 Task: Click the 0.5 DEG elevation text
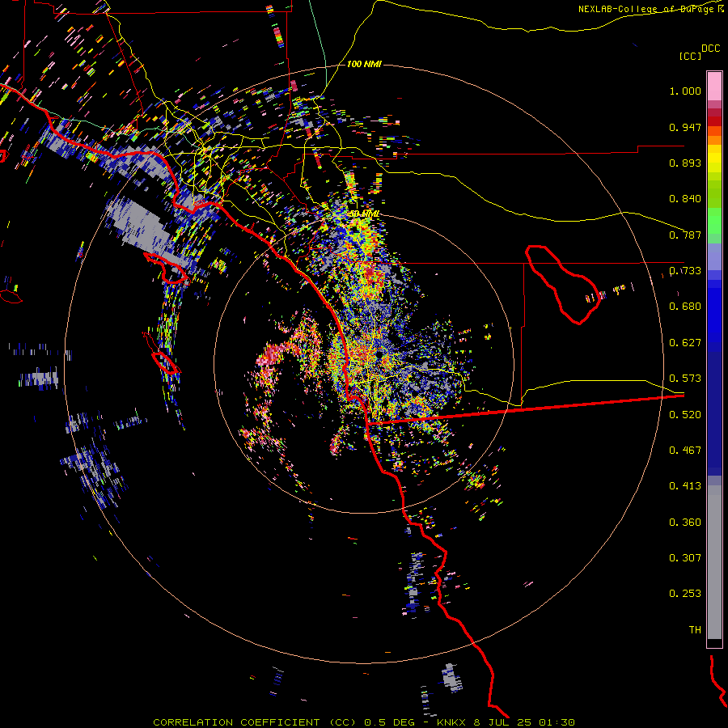389,722
